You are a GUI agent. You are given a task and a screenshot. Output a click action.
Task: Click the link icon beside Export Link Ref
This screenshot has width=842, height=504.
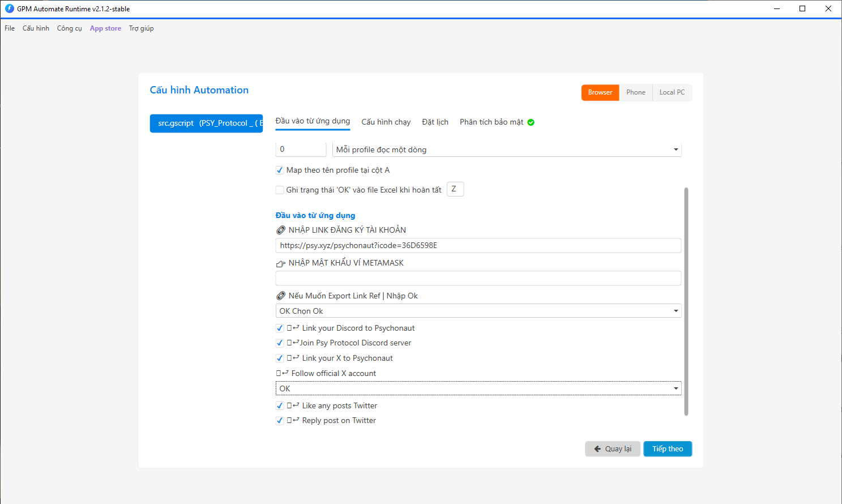280,296
